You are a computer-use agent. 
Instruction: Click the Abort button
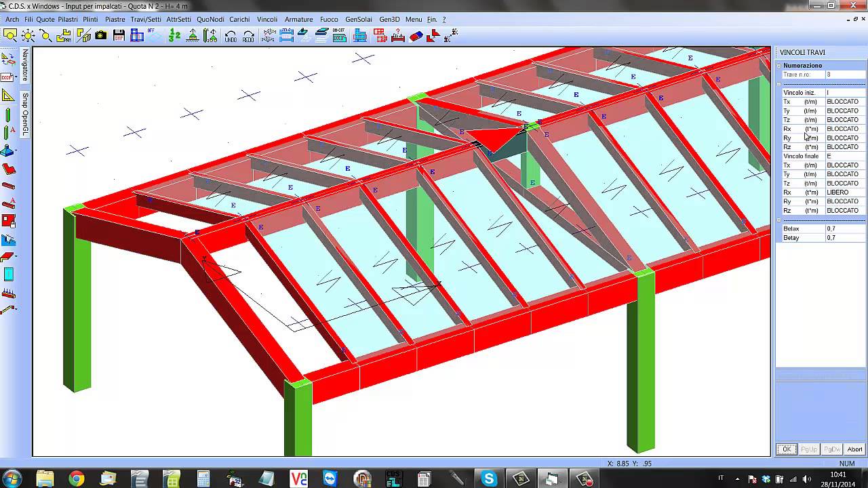pos(854,449)
